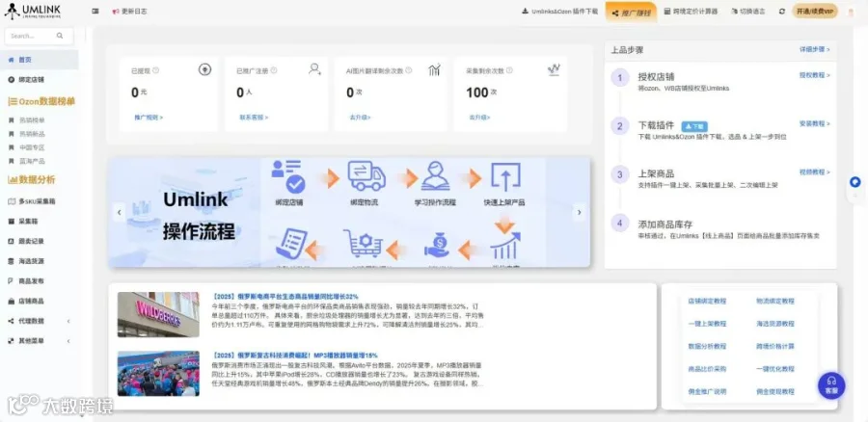Screen dimensions: 868x422
Task: Open the 详细步骤 link
Action: [814, 49]
